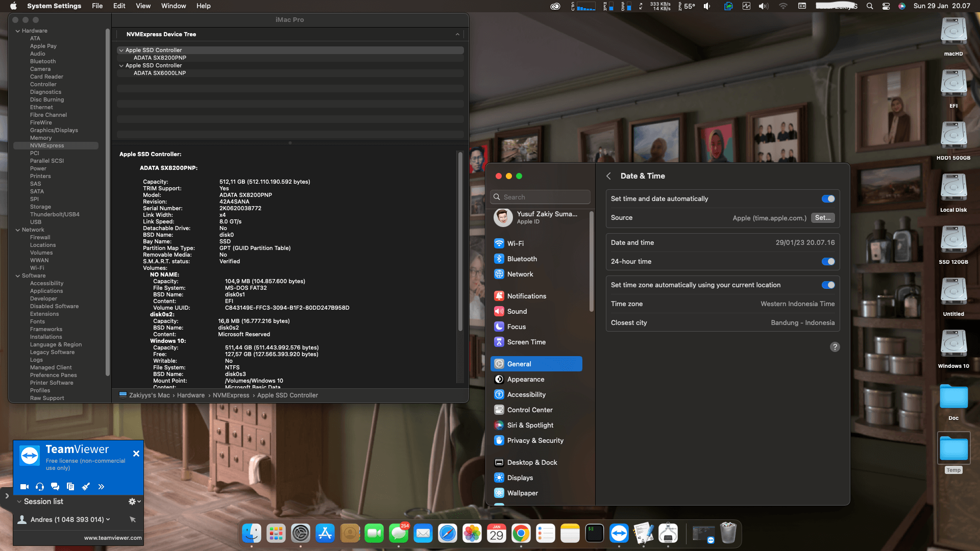The image size is (980, 551).
Task: Open Doc folder on desktop
Action: 953,402
